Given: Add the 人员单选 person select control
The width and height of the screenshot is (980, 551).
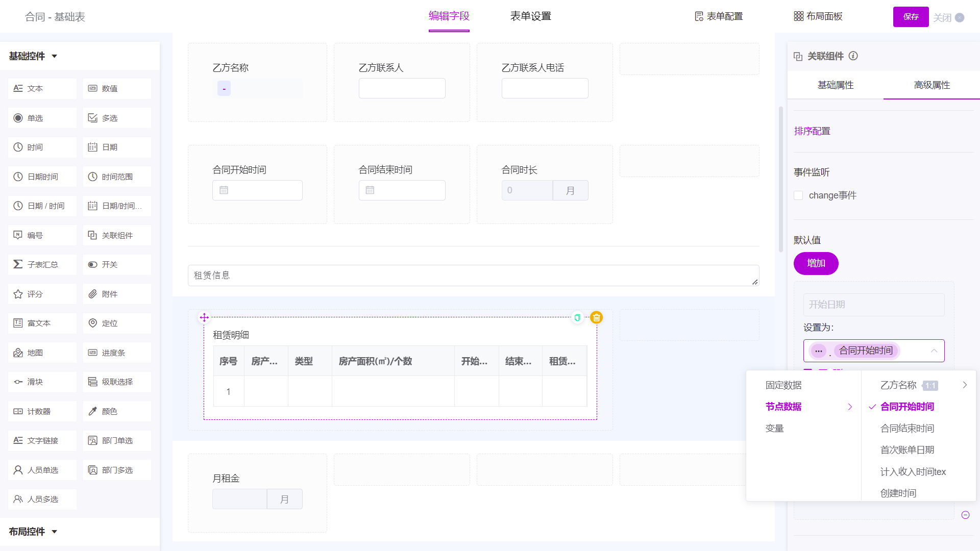Looking at the screenshot, I should (42, 470).
